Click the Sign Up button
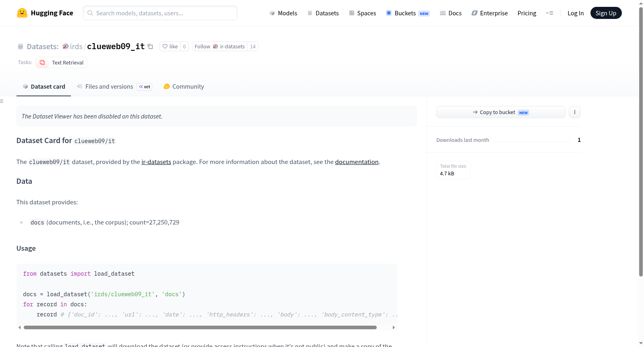The image size is (644, 347). pyautogui.click(x=606, y=13)
